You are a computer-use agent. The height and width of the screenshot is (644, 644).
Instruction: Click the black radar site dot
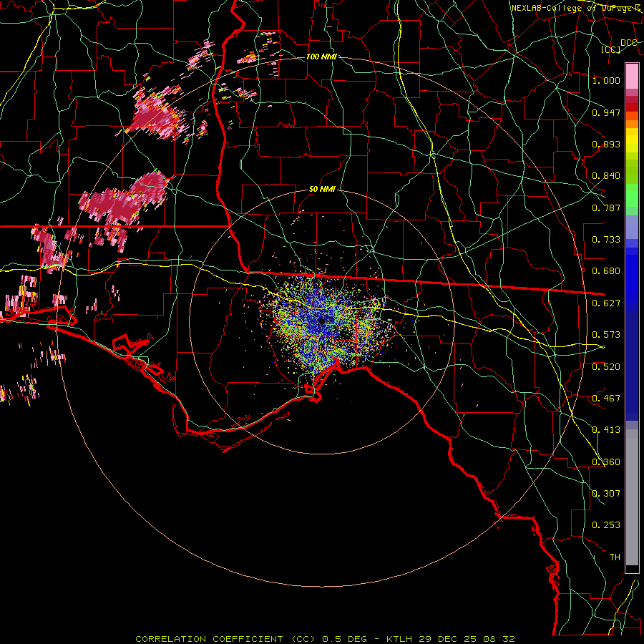(322, 321)
